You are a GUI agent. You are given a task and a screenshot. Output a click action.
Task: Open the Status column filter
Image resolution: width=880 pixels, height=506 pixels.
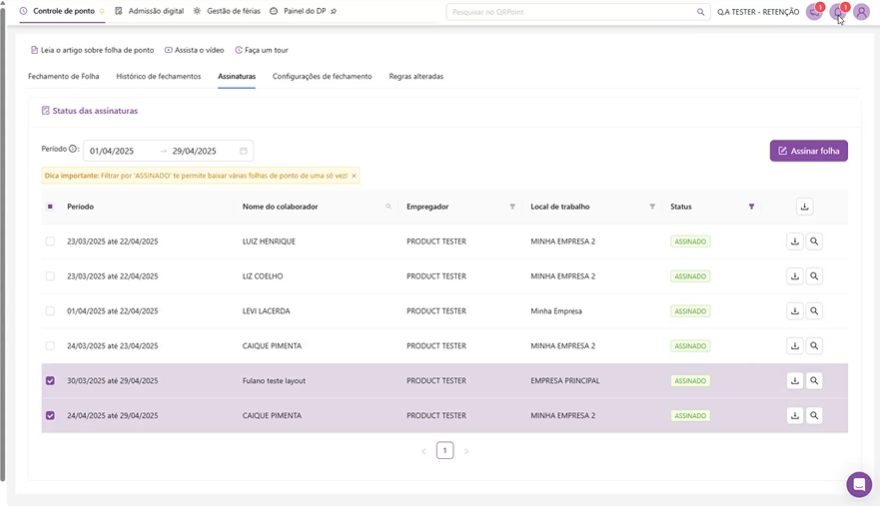(x=751, y=206)
